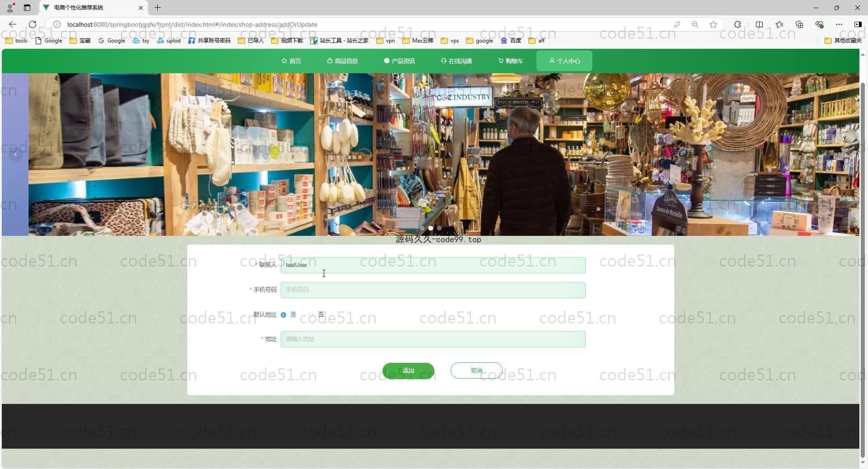Click the green 添加 button
The image size is (868, 469).
point(408,371)
